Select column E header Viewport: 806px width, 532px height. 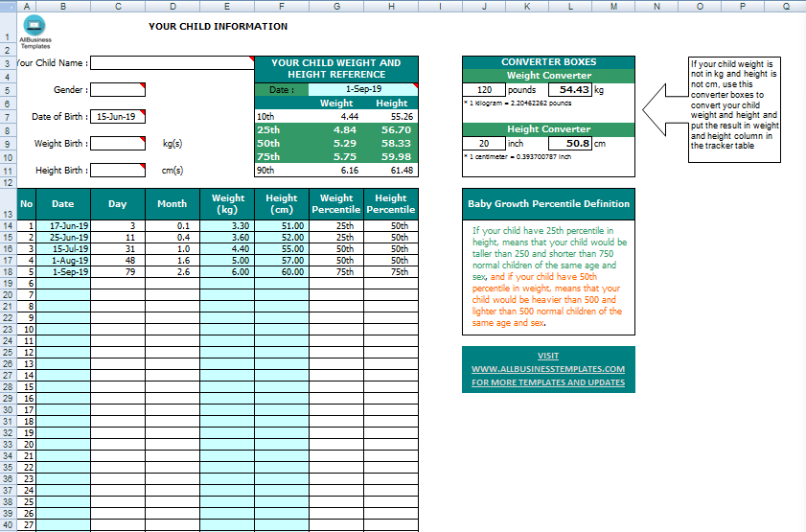pyautogui.click(x=227, y=6)
